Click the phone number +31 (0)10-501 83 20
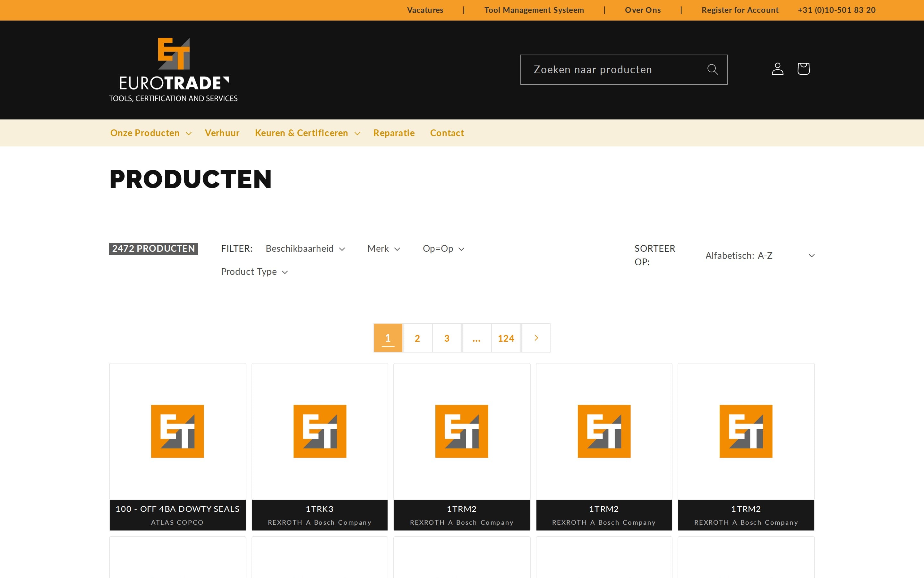Image resolution: width=924 pixels, height=578 pixels. [x=836, y=10]
